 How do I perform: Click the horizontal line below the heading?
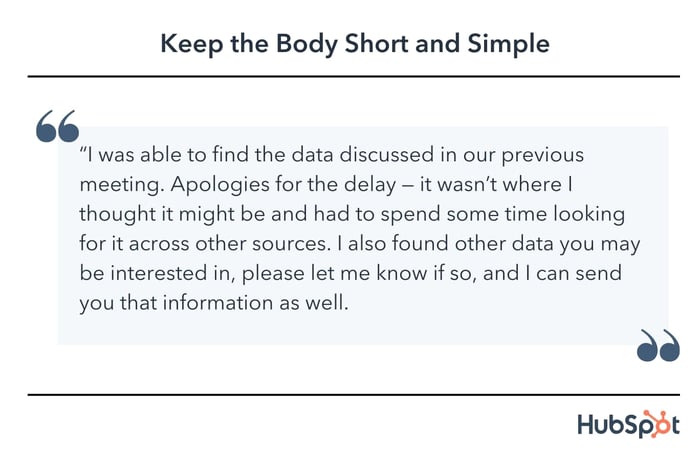pos(354,77)
